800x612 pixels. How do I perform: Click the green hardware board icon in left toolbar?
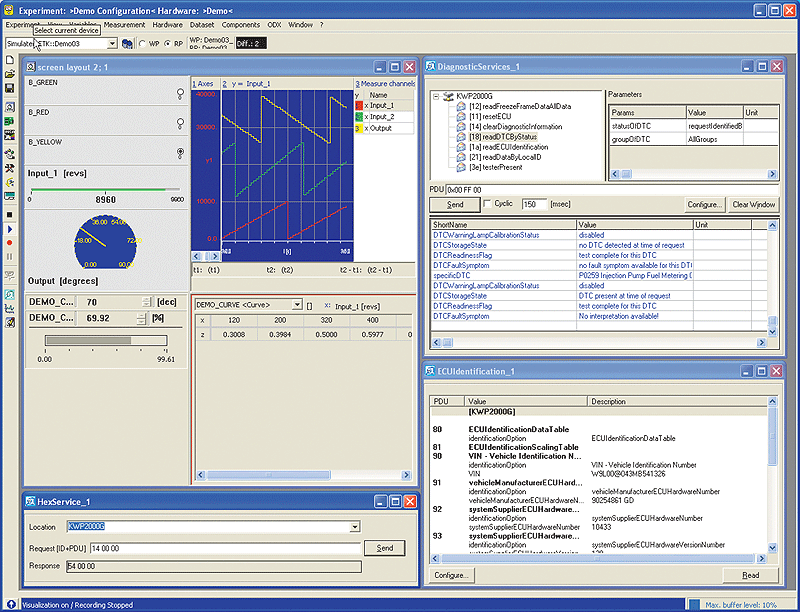point(9,121)
